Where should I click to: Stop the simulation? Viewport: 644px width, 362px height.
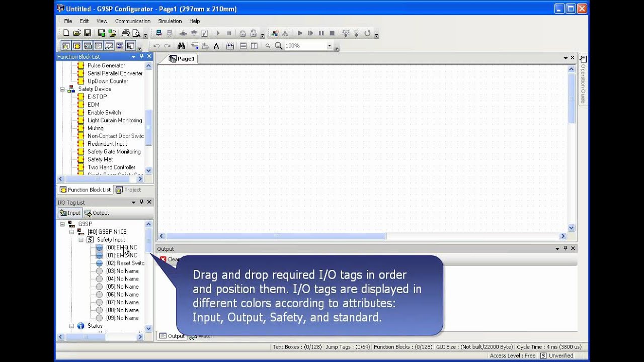click(x=332, y=33)
